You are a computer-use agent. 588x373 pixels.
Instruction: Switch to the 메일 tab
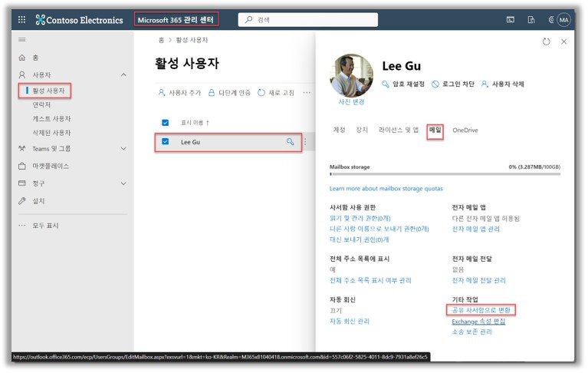tap(435, 130)
